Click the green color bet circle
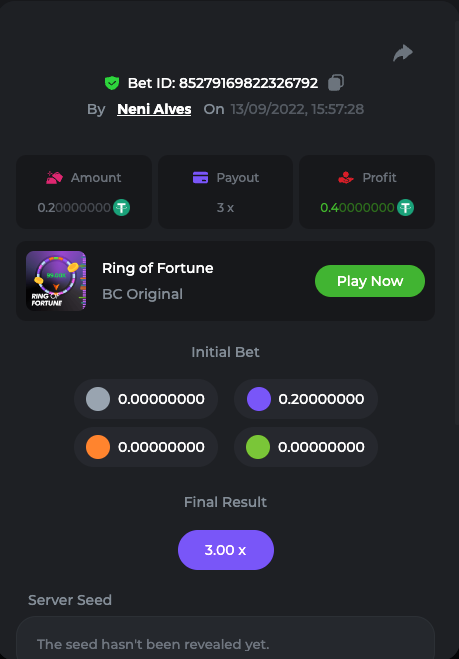The image size is (459, 659). pyautogui.click(x=258, y=447)
